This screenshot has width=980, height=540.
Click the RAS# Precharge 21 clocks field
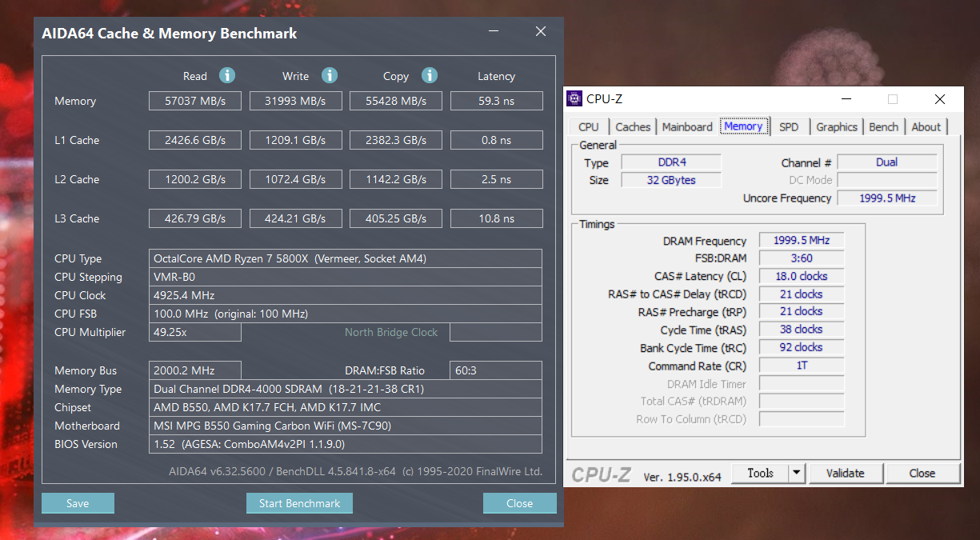tap(802, 311)
